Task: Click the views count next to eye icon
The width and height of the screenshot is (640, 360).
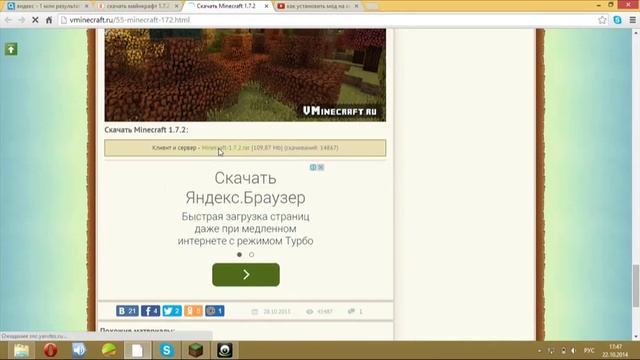Action: (324, 311)
